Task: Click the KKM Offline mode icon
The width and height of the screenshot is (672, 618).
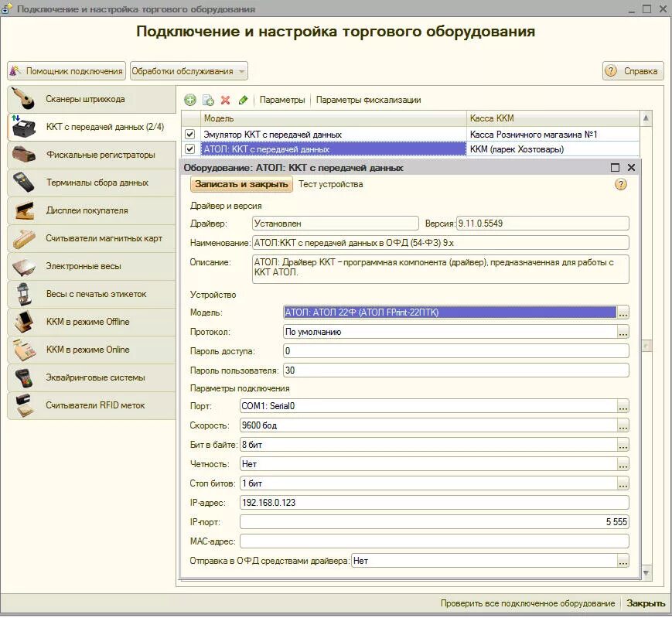Action: (24, 322)
